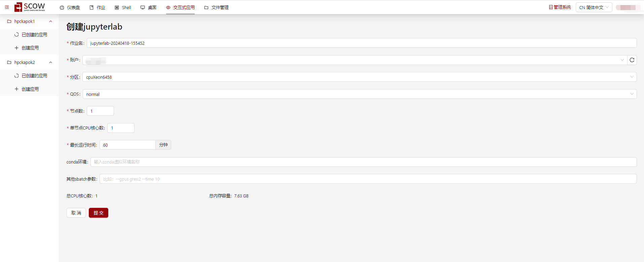Open the CN 简体中文 language dropdown
The height and width of the screenshot is (262, 644).
[x=594, y=7]
